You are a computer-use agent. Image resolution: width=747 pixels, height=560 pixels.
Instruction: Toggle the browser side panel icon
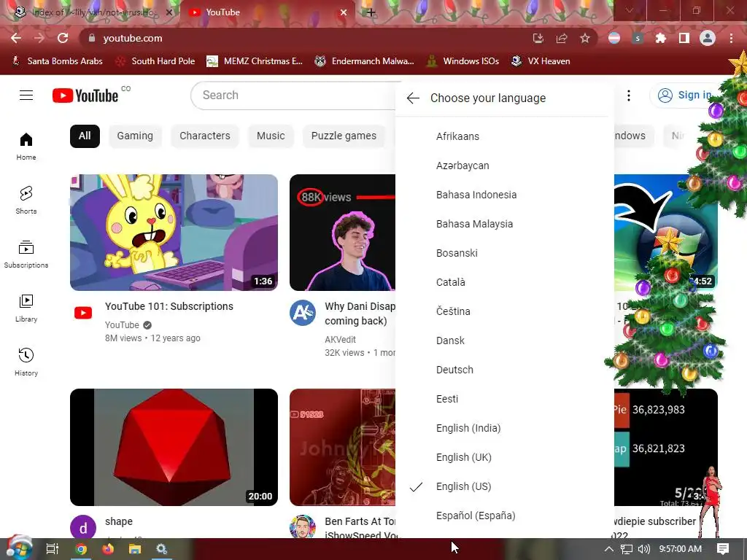684,38
